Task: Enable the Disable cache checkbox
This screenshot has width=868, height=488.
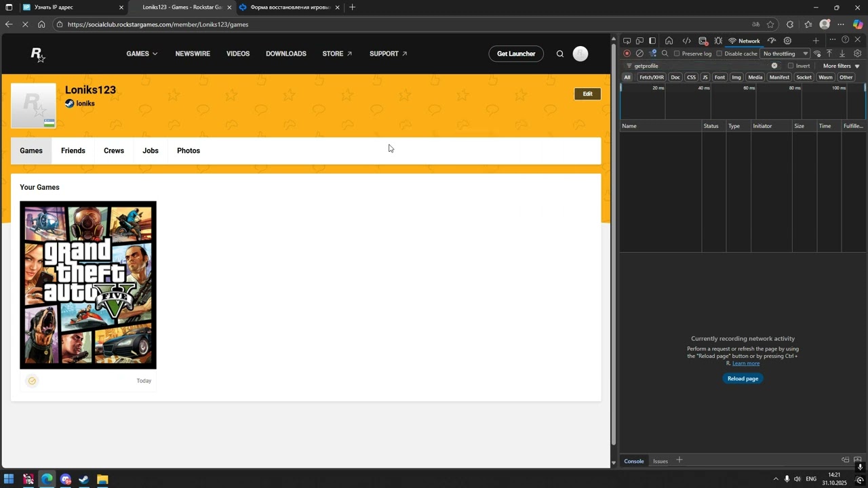Action: pyautogui.click(x=719, y=54)
